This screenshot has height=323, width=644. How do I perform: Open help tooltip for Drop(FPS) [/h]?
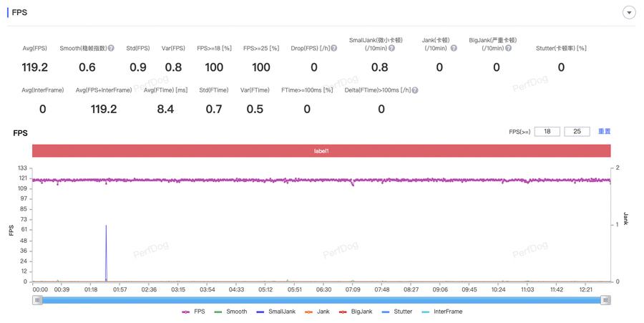click(x=333, y=49)
